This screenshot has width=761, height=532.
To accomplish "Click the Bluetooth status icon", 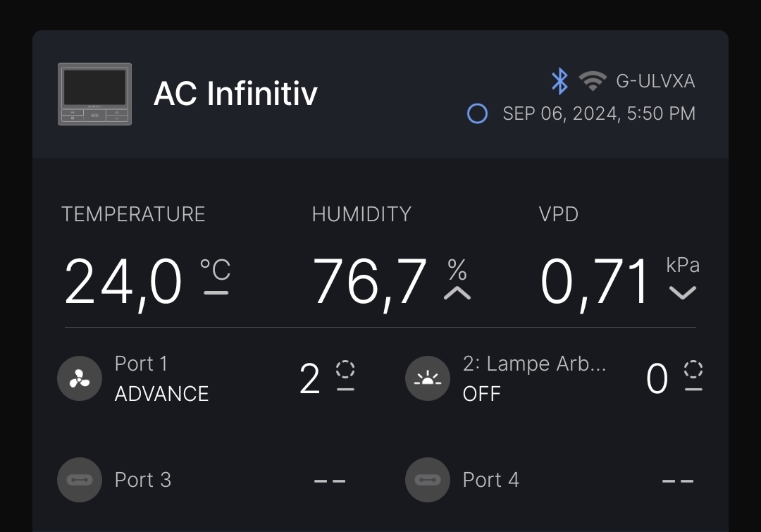I will pos(559,81).
